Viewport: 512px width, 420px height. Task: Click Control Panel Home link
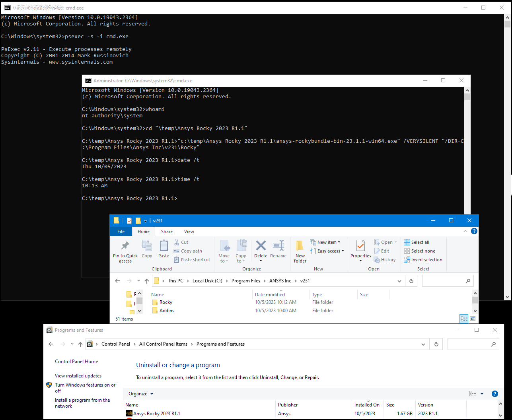pyautogui.click(x=76, y=362)
